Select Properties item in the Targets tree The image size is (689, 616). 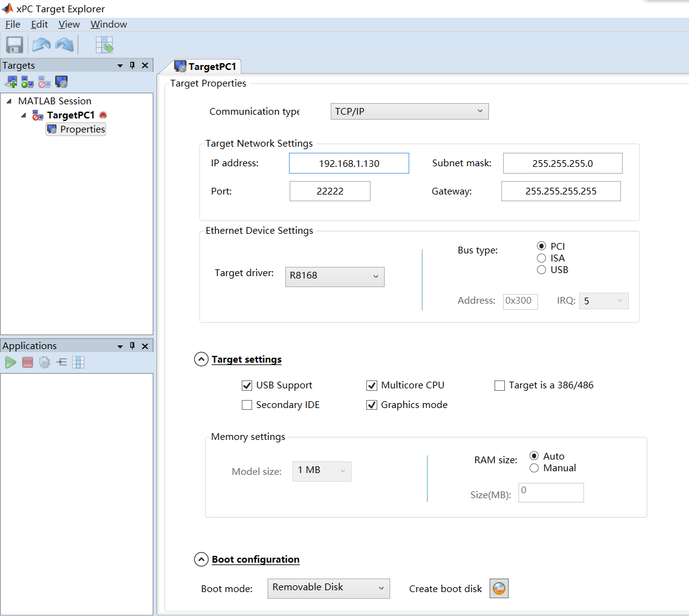[76, 129]
